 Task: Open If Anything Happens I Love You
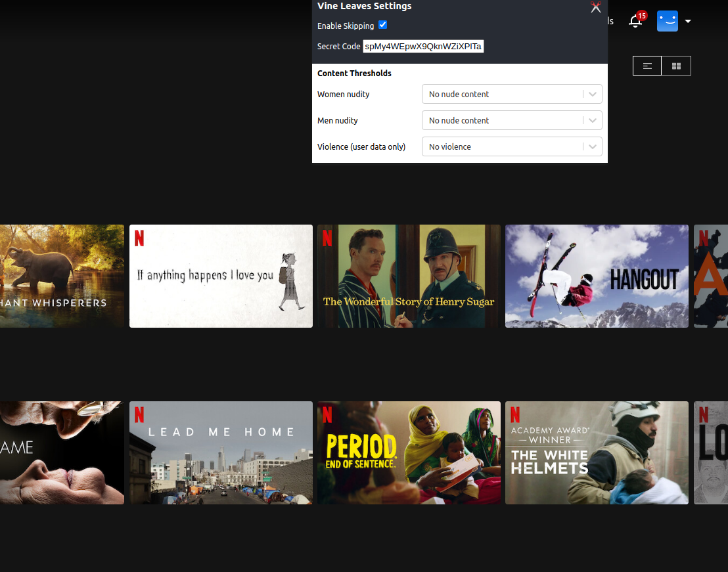tap(221, 276)
